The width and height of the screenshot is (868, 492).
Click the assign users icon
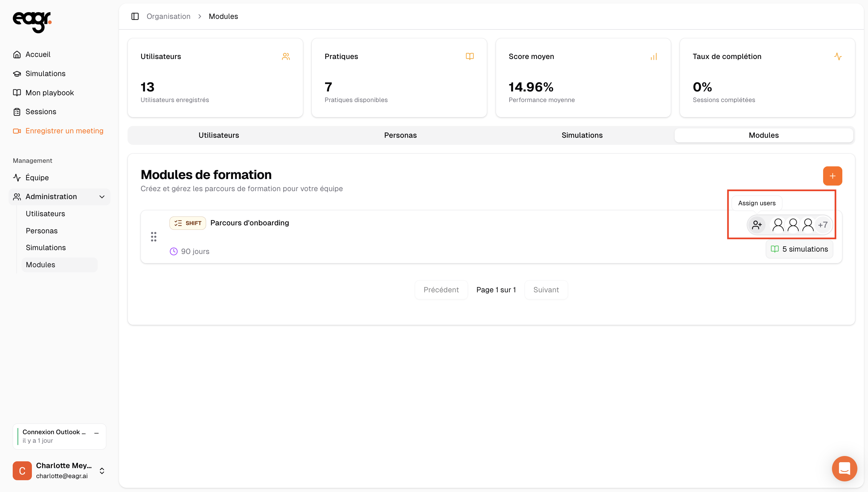757,225
